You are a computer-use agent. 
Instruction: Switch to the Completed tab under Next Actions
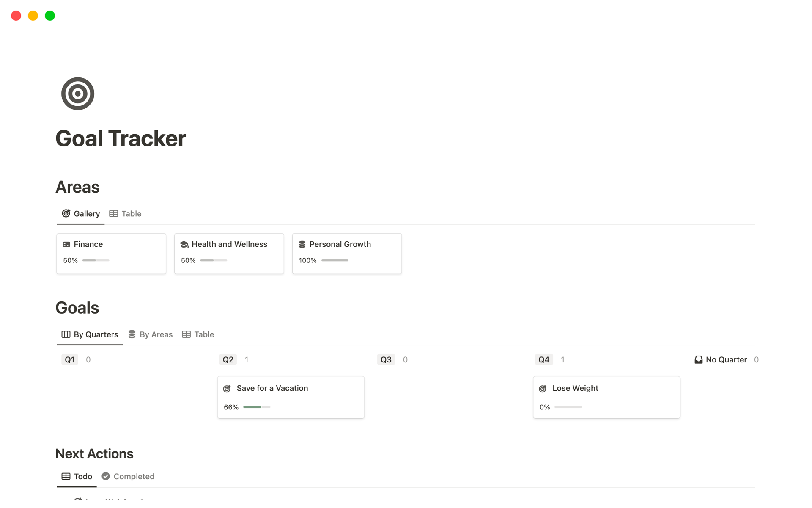[134, 476]
